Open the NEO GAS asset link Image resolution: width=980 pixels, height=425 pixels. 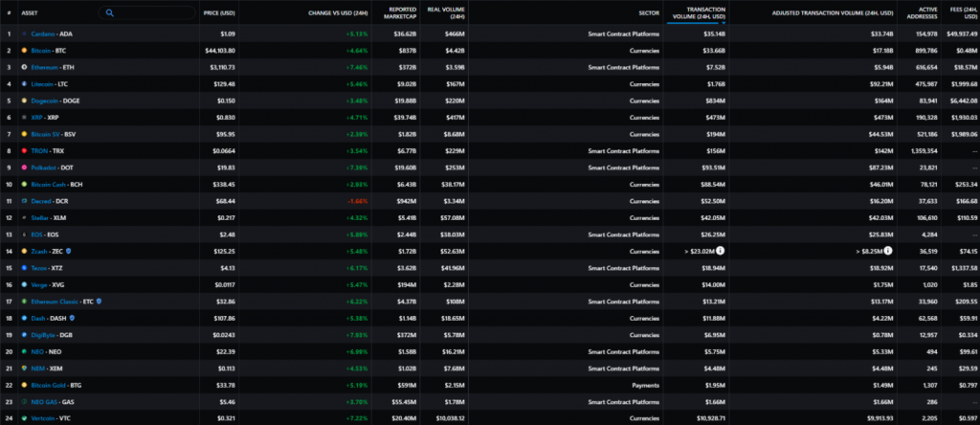(43, 402)
